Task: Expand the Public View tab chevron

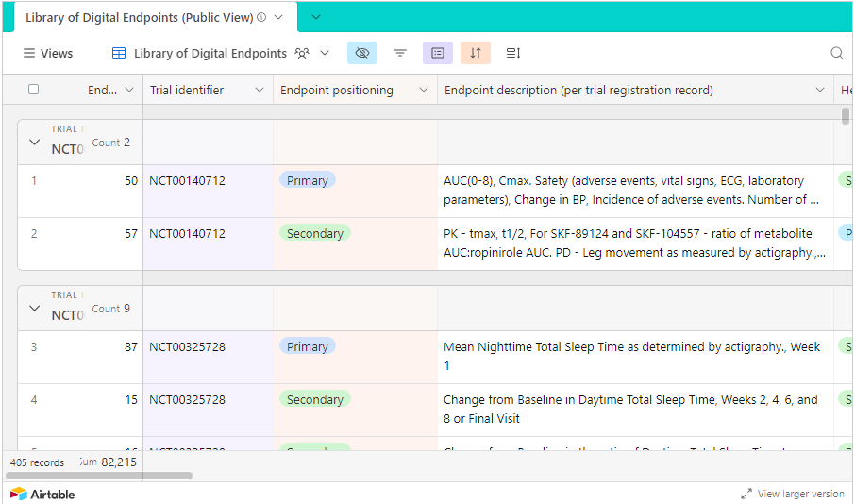Action: point(278,17)
